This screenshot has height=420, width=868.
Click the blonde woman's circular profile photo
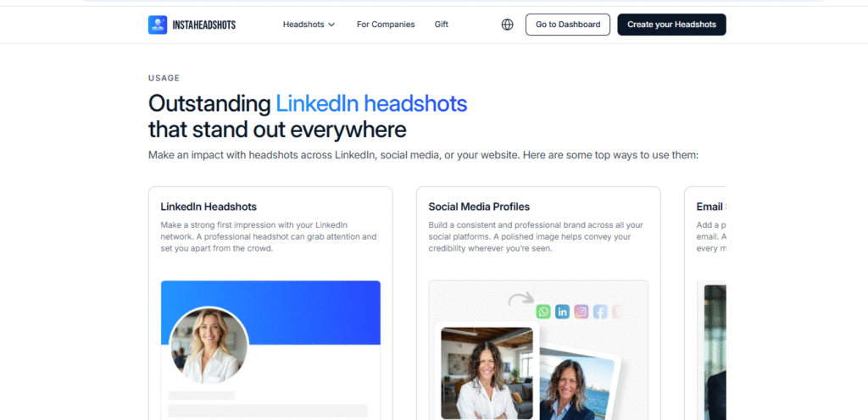click(x=209, y=345)
